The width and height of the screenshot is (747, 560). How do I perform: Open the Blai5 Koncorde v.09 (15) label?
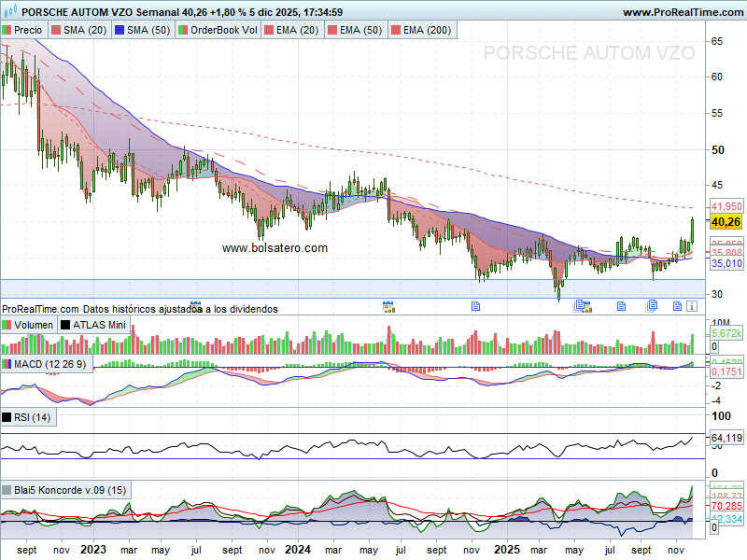pos(65,490)
